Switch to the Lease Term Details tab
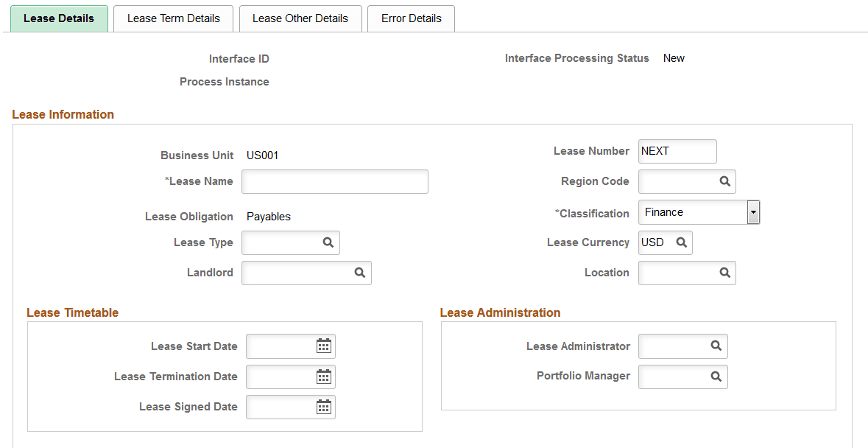The height and width of the screenshot is (448, 868). tap(173, 18)
